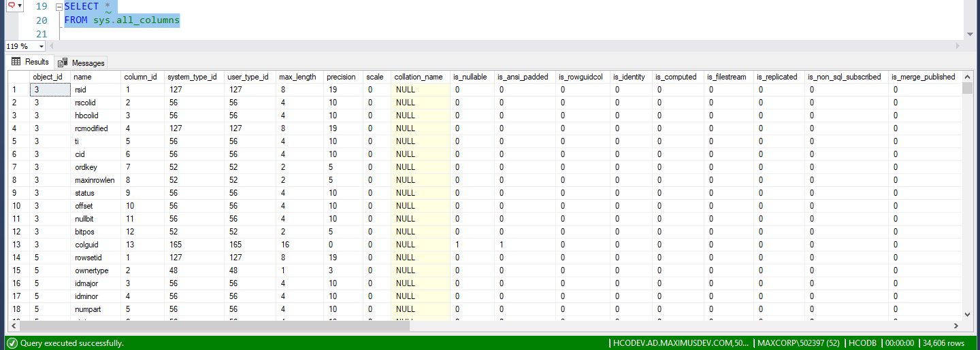Click the results grid horizontal scrollbar thumb

(x=213, y=326)
